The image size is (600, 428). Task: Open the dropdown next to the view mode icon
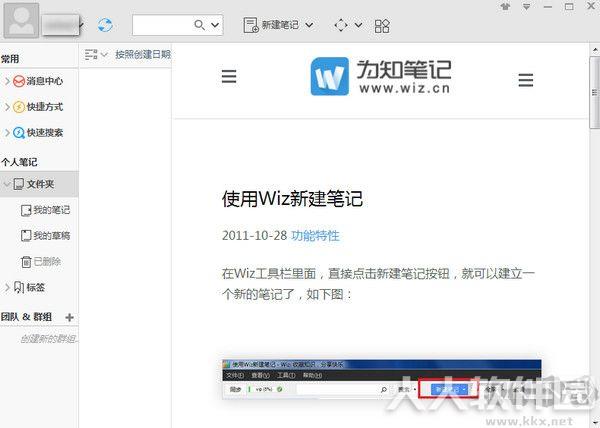(x=358, y=25)
